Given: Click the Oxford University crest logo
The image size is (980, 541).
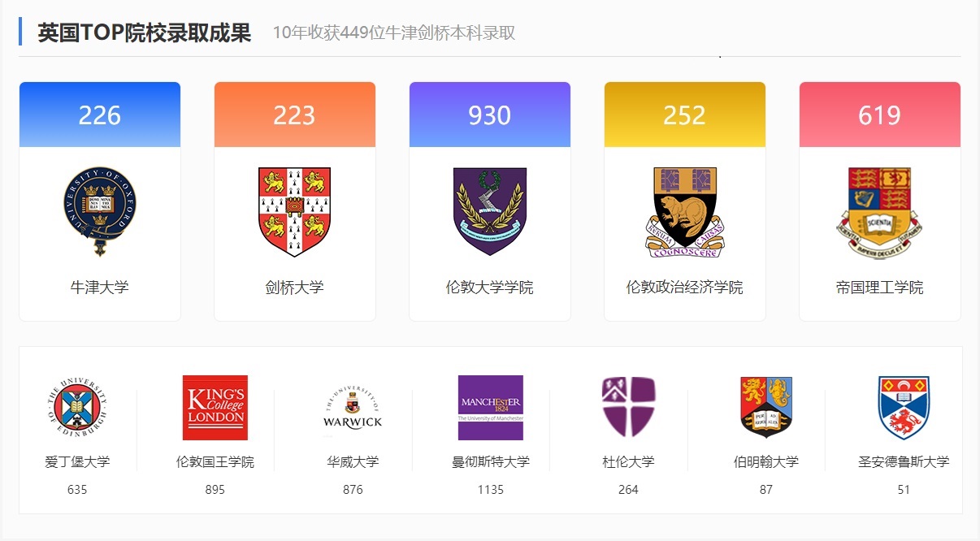Looking at the screenshot, I should pos(100,212).
